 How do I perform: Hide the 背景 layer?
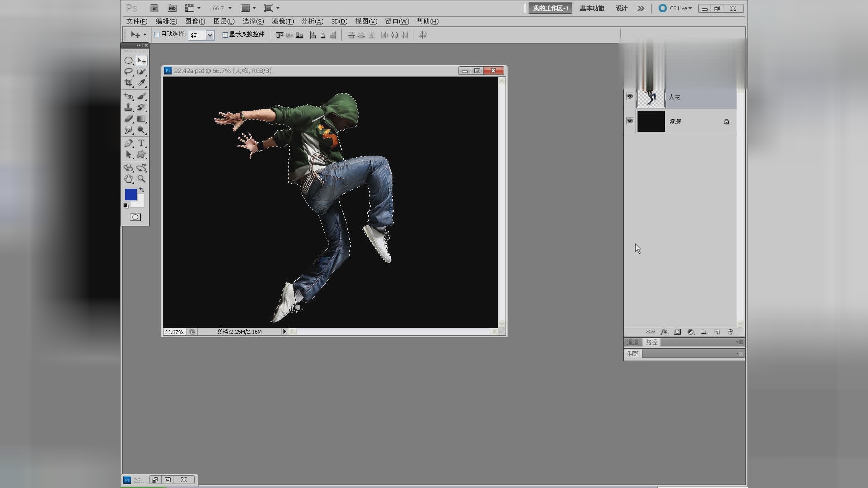pyautogui.click(x=630, y=121)
